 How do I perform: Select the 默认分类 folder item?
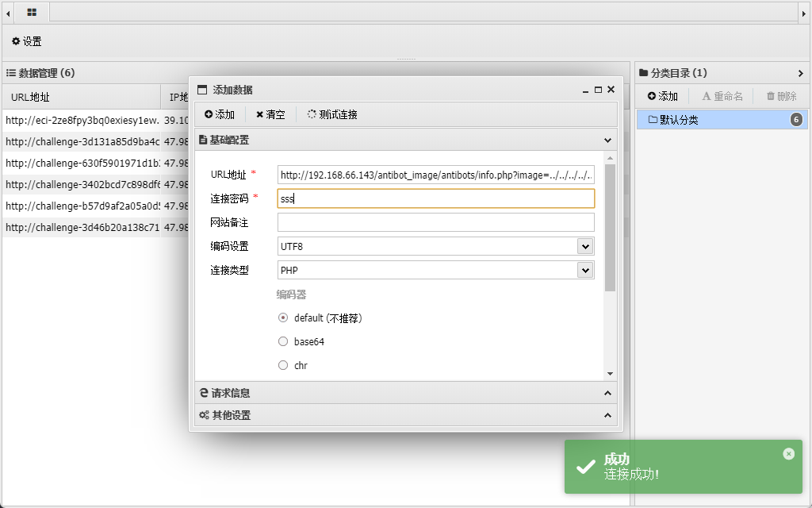click(x=722, y=120)
